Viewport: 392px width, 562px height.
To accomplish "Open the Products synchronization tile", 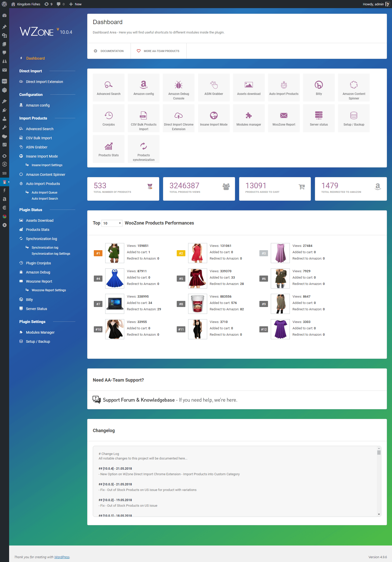I will tap(144, 149).
